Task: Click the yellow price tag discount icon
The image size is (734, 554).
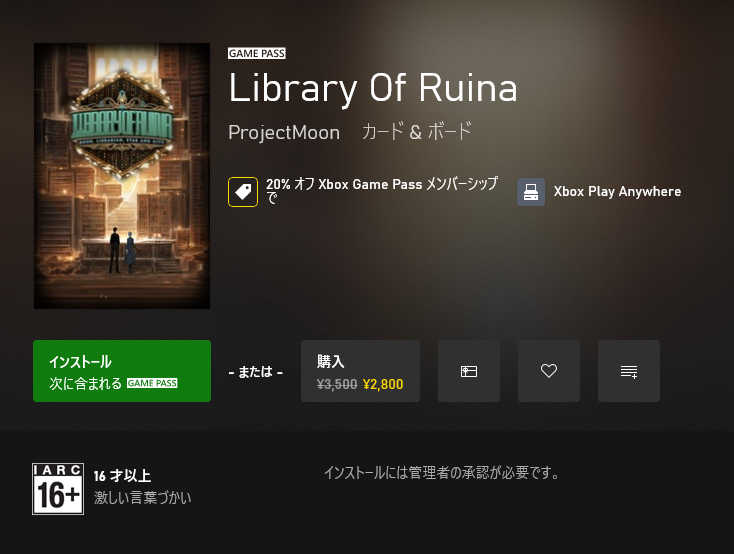Action: click(x=242, y=192)
